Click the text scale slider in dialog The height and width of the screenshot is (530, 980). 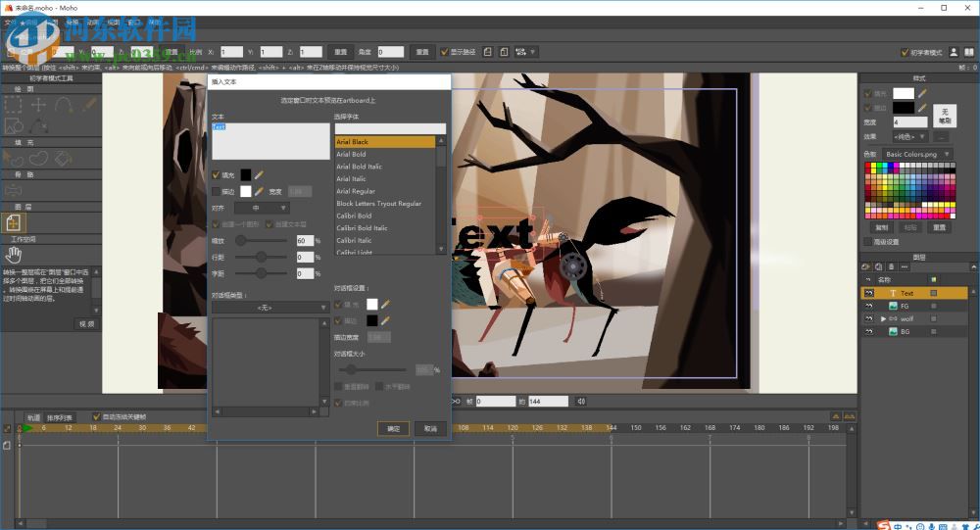point(263,240)
